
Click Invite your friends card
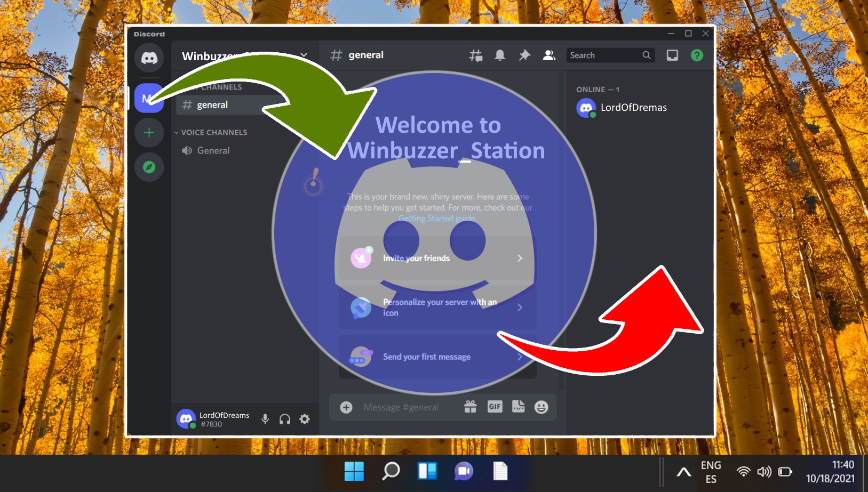437,258
